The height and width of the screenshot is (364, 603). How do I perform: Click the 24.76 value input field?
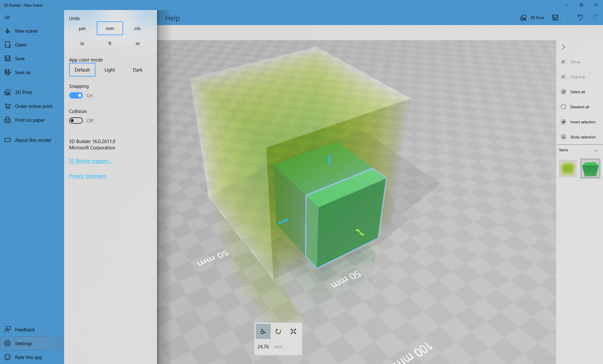click(x=263, y=346)
